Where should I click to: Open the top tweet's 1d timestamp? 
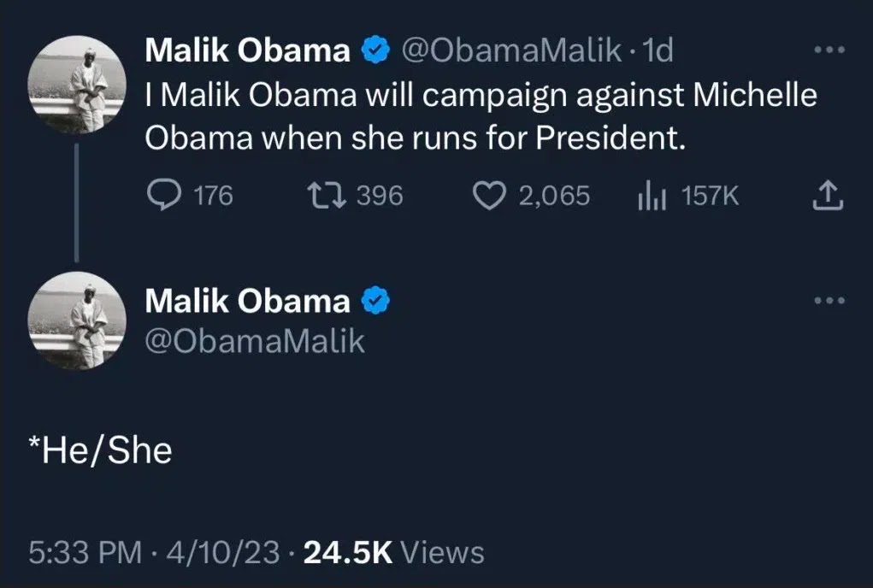658,52
